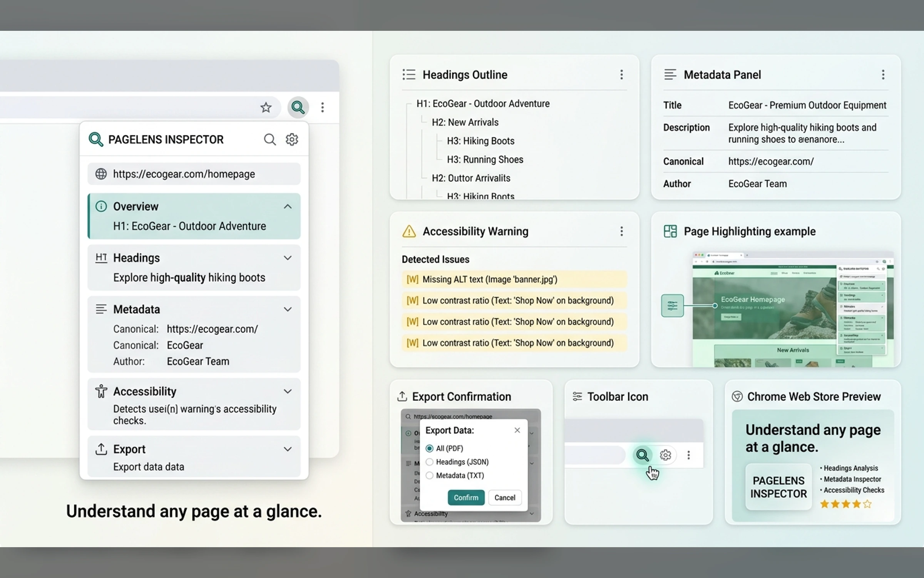Cancel the export data dialog

pos(505,497)
